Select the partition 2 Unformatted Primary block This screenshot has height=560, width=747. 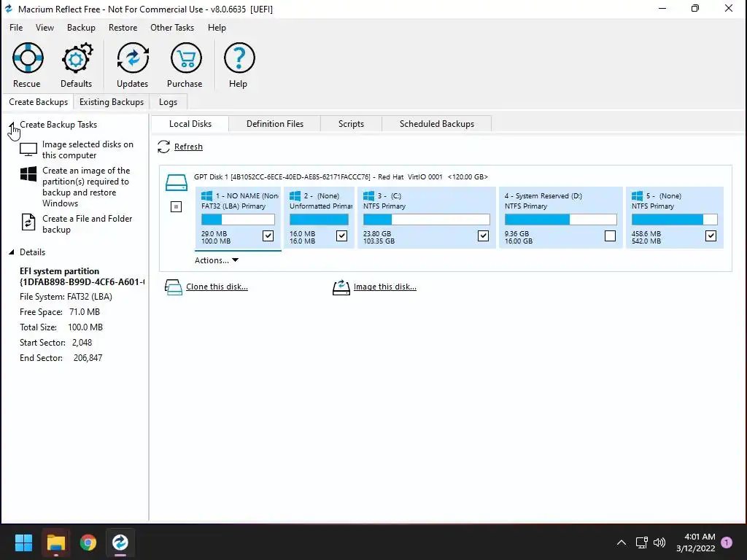click(320, 217)
